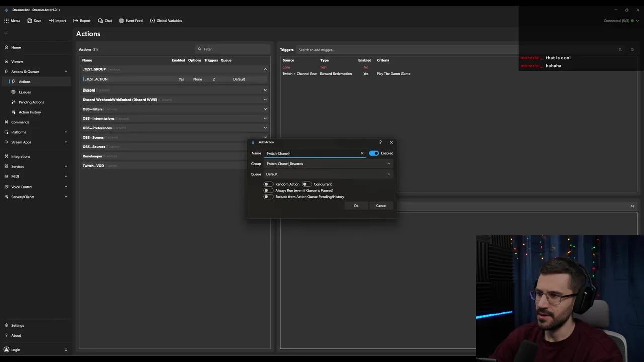The image size is (644, 362).
Task: Expand the OBS--Filters group
Action: click(265, 109)
